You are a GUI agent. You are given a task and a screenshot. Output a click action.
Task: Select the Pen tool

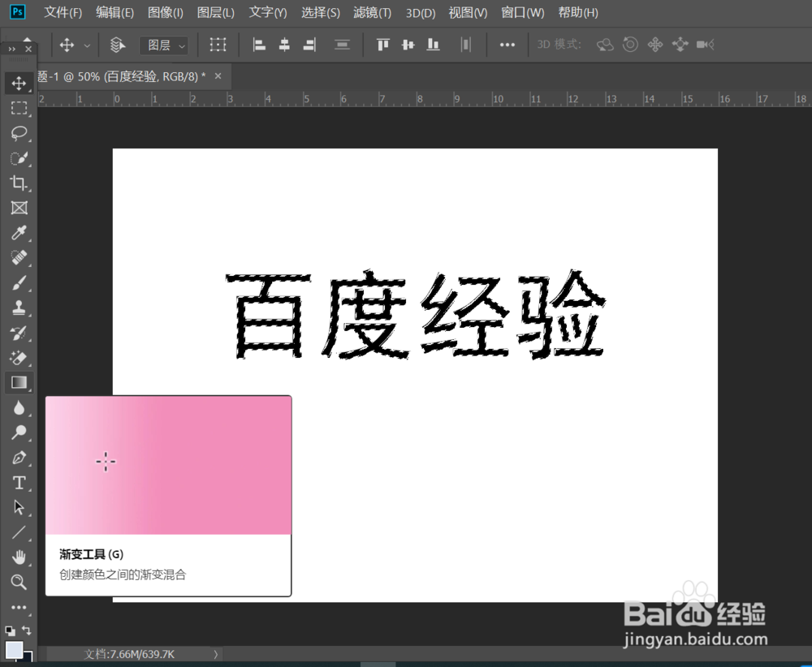coord(19,458)
